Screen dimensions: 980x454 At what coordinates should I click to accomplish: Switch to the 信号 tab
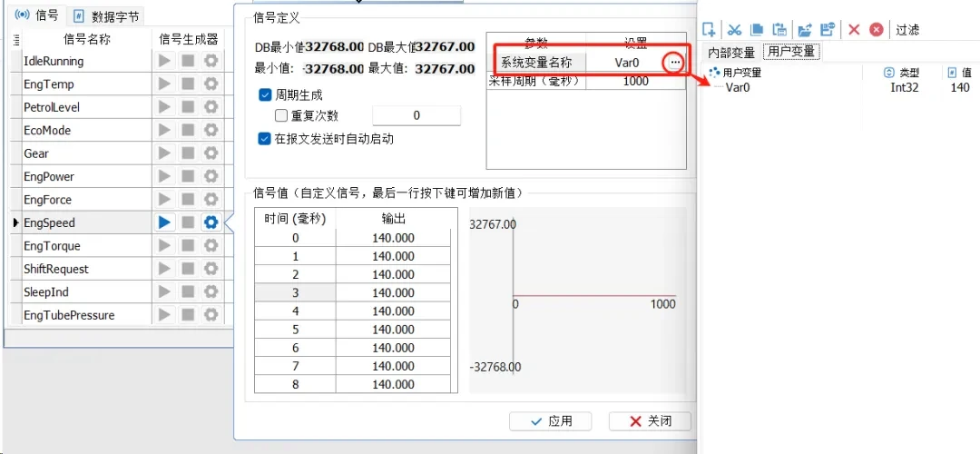tap(35, 15)
